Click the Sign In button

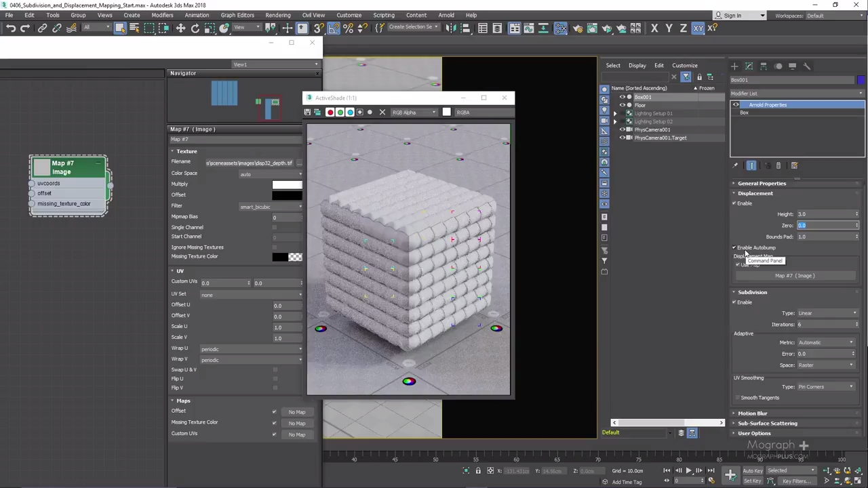coord(732,16)
